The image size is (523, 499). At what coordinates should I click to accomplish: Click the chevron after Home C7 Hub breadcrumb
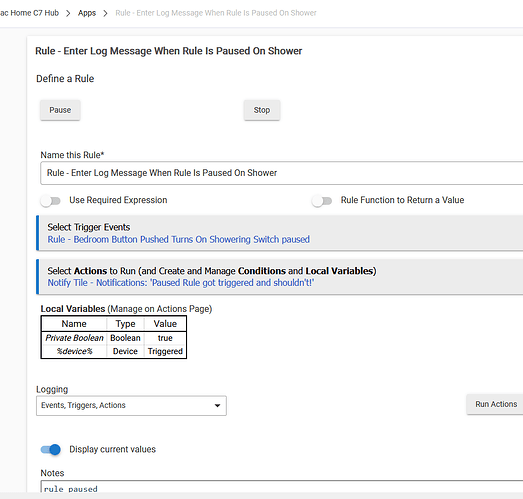[68, 13]
